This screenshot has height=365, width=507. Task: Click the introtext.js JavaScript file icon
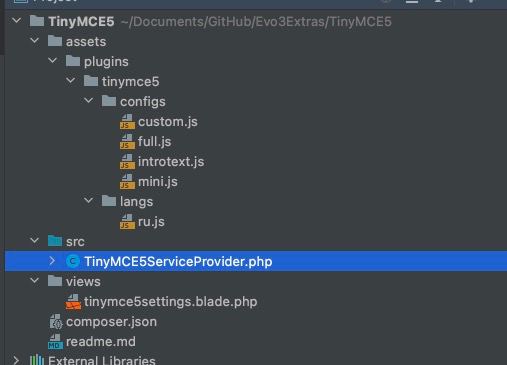pyautogui.click(x=127, y=162)
